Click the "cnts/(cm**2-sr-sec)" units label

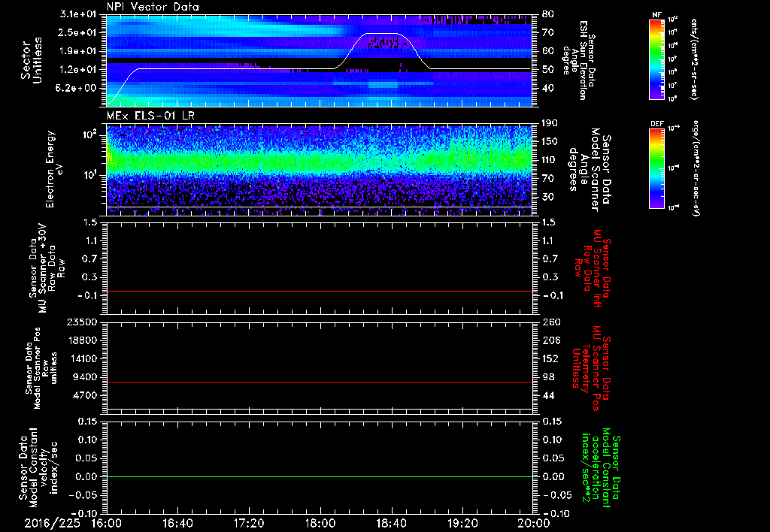[694, 59]
